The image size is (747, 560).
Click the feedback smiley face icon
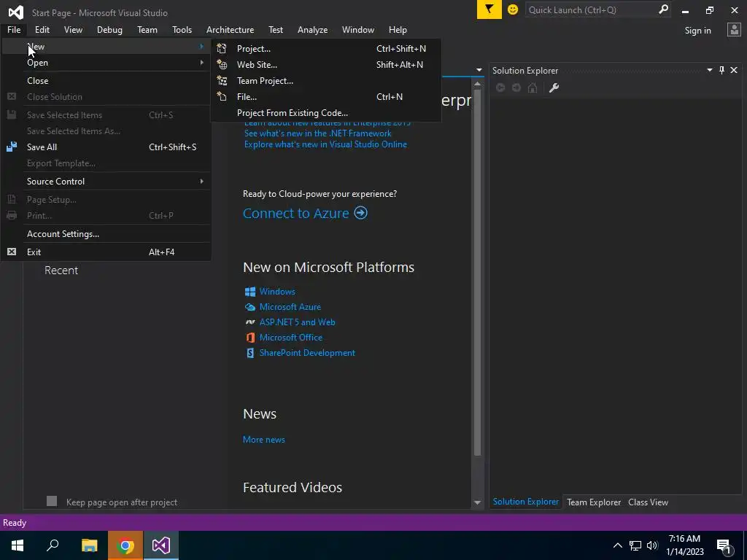pos(513,9)
